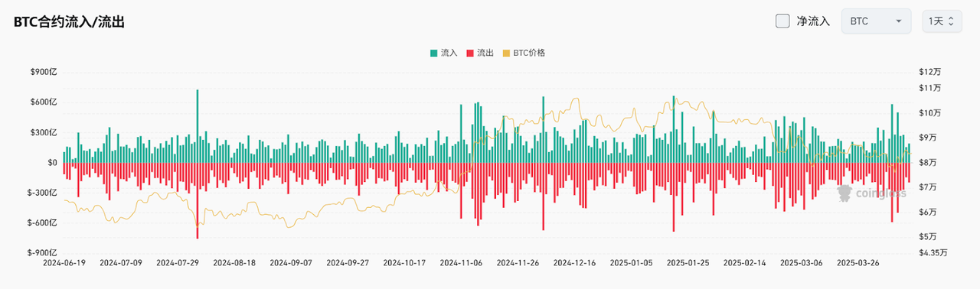This screenshot has height=289, width=980.
Task: Click the $8万 price axis label
Action: [927, 163]
